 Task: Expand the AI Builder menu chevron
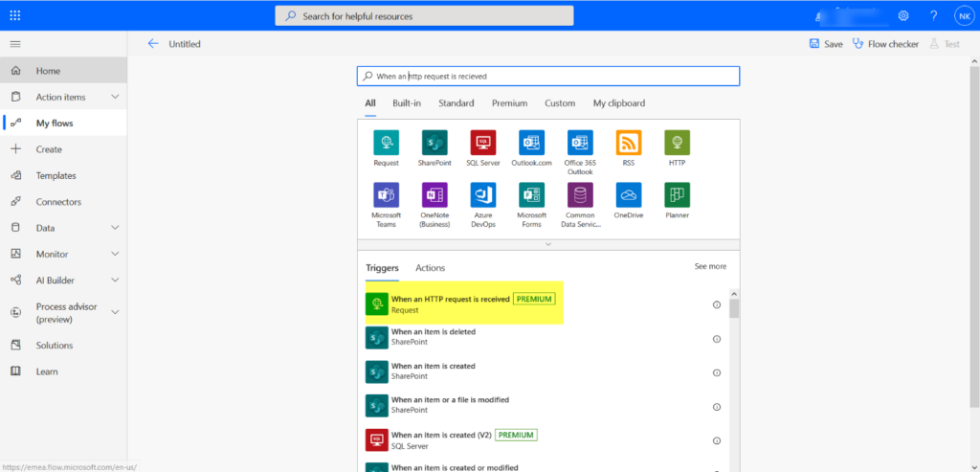pos(115,281)
